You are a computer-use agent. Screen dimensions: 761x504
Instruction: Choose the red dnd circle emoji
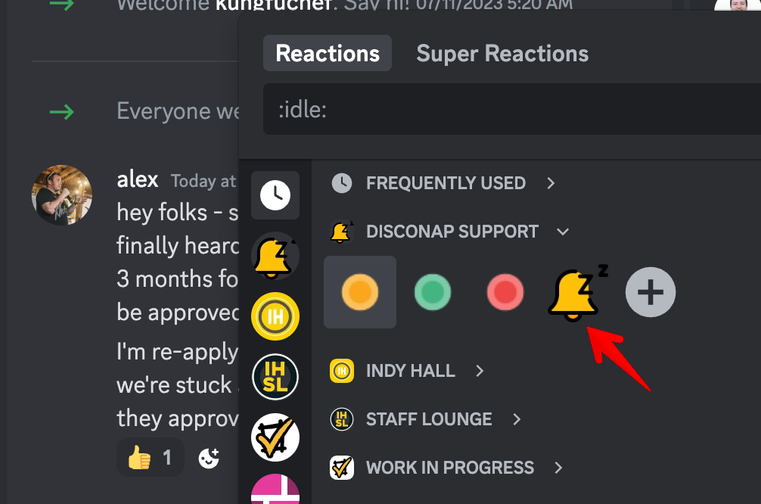pos(505,292)
